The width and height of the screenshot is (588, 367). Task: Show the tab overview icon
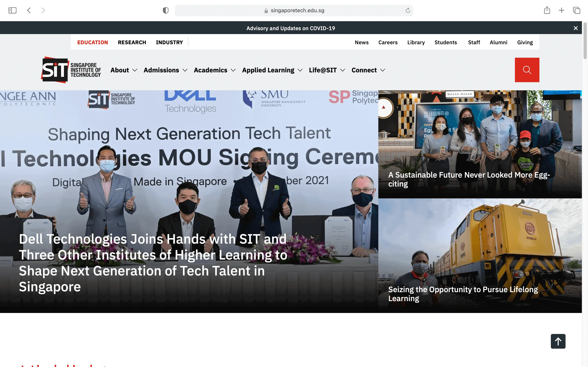tap(576, 10)
